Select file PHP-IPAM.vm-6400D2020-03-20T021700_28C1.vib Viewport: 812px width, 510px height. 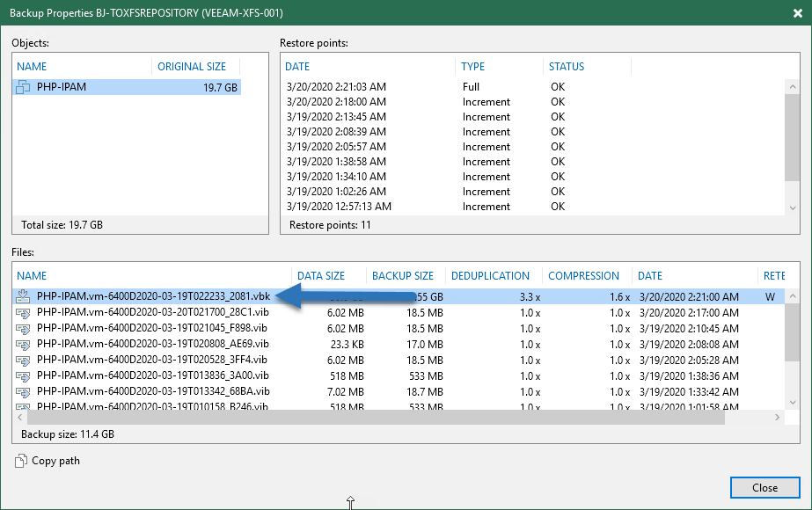coord(153,312)
